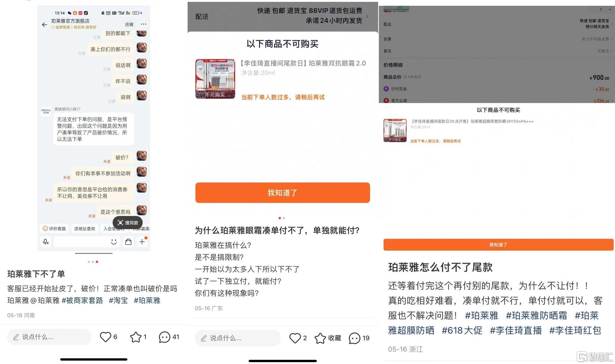The width and height of the screenshot is (615, 364).
Task: Click the product title 珀莱雅双抗眼霜 2.0
Action: coord(303,63)
